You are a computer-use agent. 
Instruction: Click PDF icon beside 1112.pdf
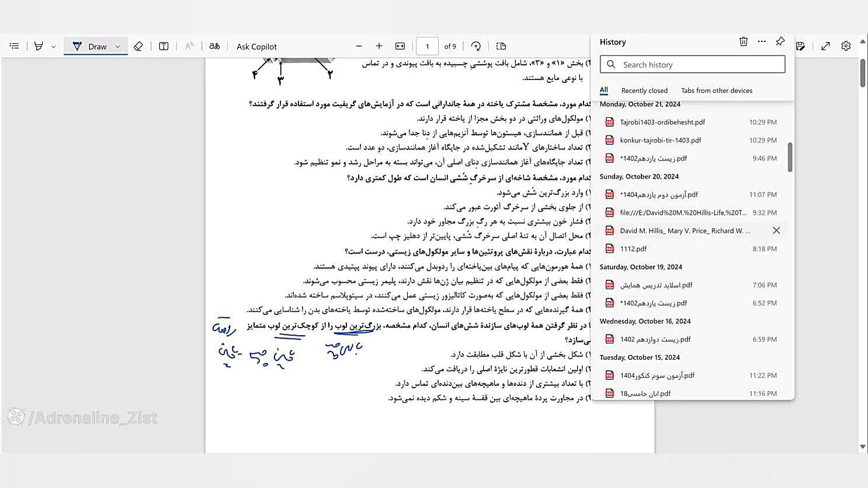(x=610, y=249)
